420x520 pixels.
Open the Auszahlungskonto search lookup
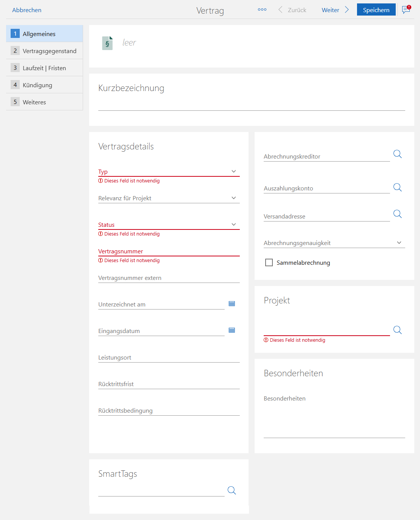tap(397, 187)
